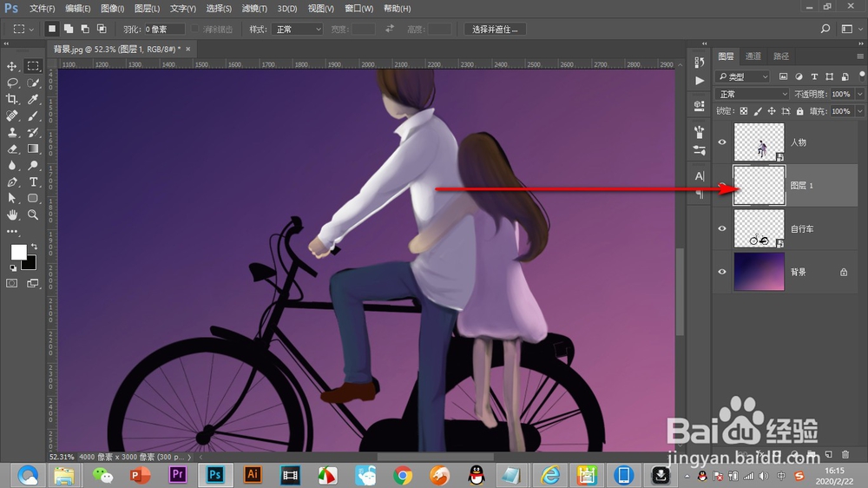The width and height of the screenshot is (868, 488).
Task: Change the screen mode
Action: coord(33,283)
